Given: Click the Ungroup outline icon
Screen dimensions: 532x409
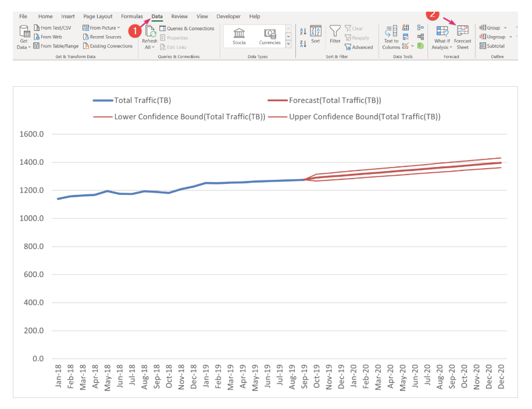Looking at the screenshot, I should 483,37.
